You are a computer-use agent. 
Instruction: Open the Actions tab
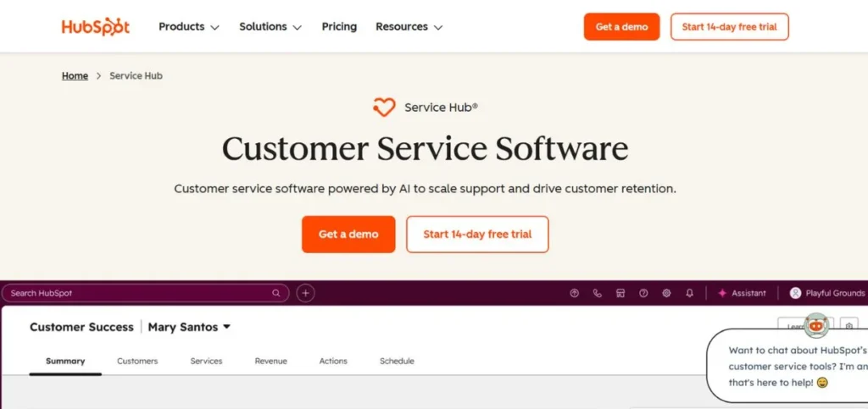point(333,362)
